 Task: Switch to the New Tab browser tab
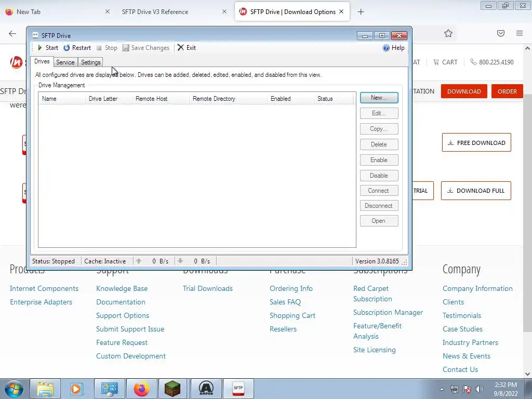click(x=57, y=12)
